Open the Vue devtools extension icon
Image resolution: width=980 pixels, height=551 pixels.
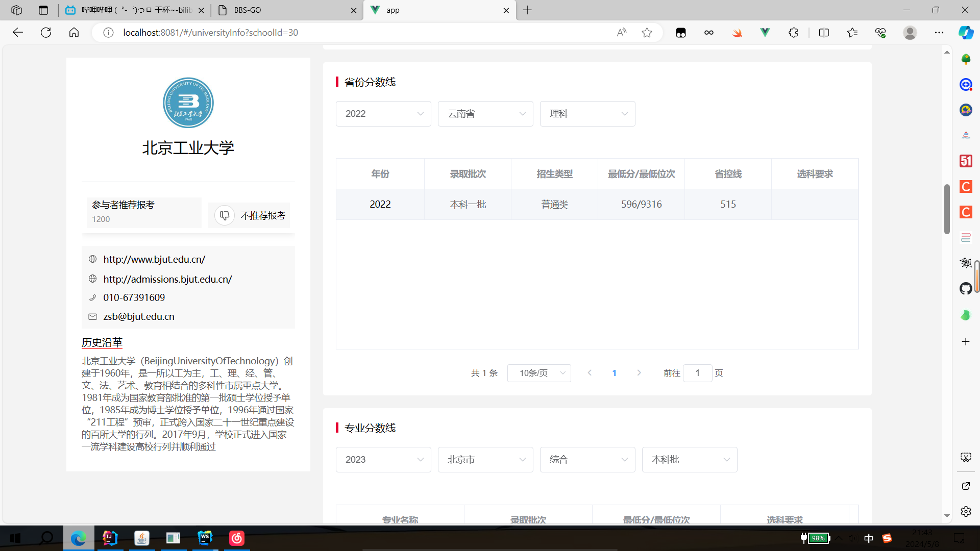765,33
